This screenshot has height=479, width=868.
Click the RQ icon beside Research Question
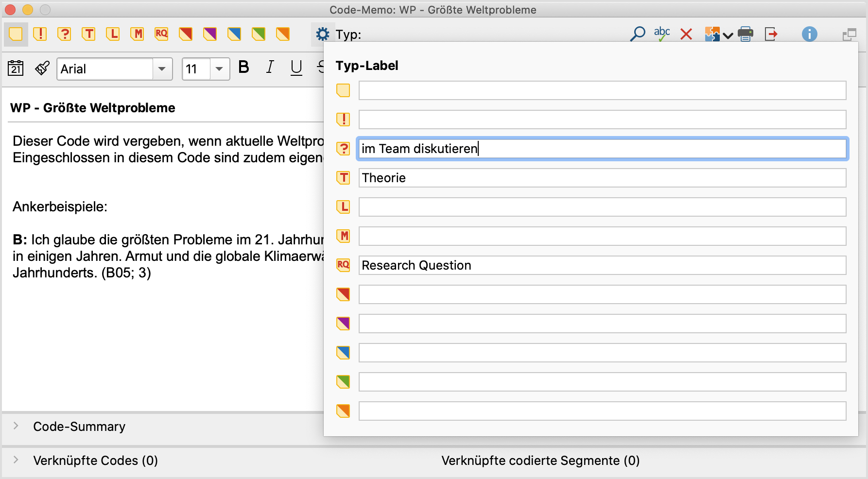343,265
